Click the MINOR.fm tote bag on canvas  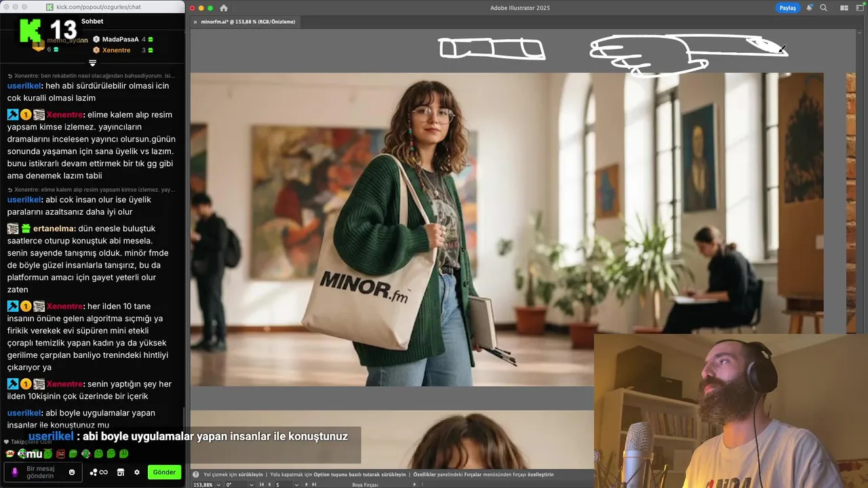coord(371,271)
